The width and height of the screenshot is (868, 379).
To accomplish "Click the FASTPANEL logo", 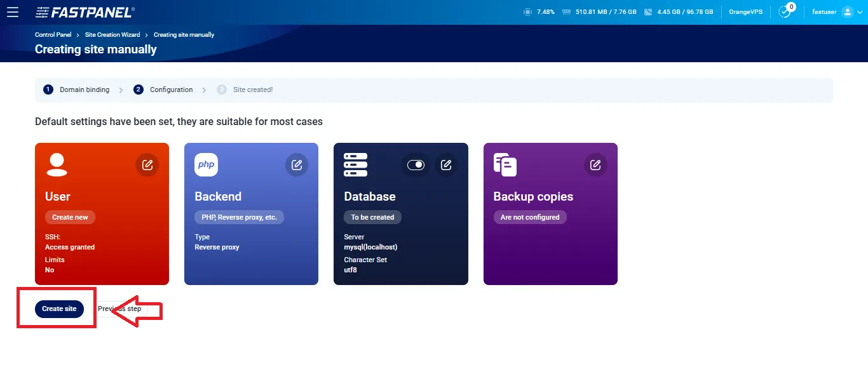I will (x=85, y=11).
